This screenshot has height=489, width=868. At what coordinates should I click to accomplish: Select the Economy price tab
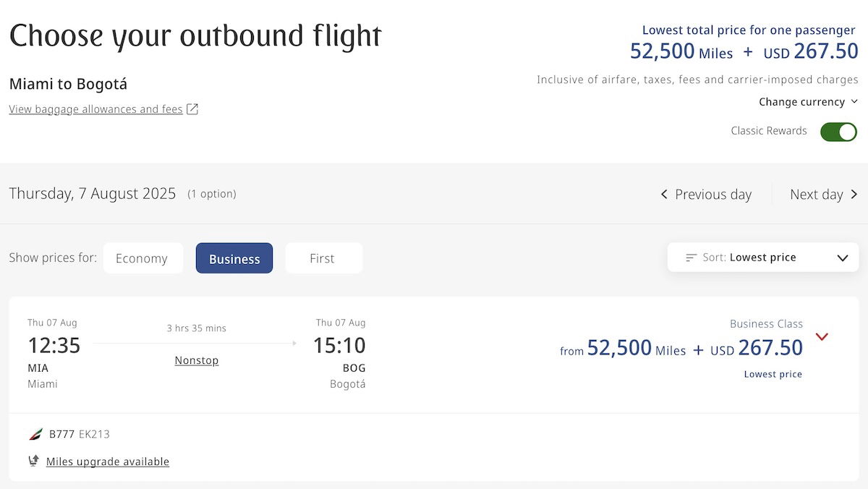coord(142,258)
